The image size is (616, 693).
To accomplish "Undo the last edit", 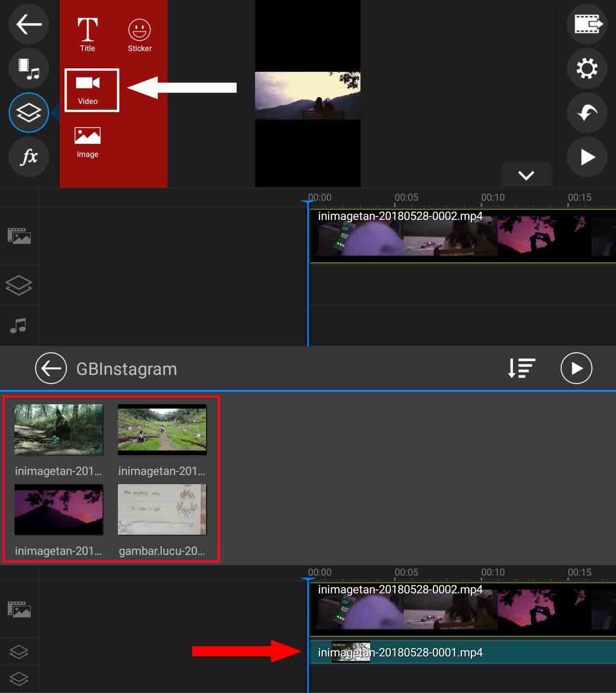I will pyautogui.click(x=587, y=113).
